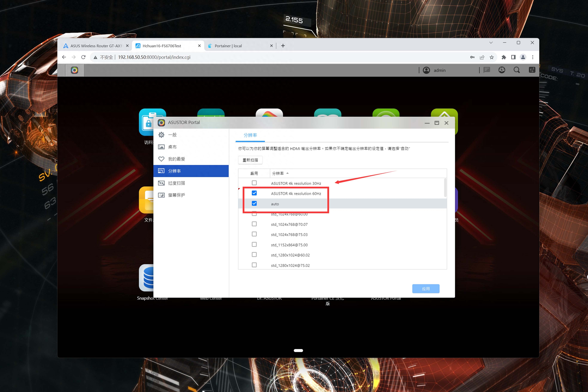This screenshot has width=588, height=392.
Task: Enable std_1280x1024@60.02 resolution
Action: tap(254, 255)
